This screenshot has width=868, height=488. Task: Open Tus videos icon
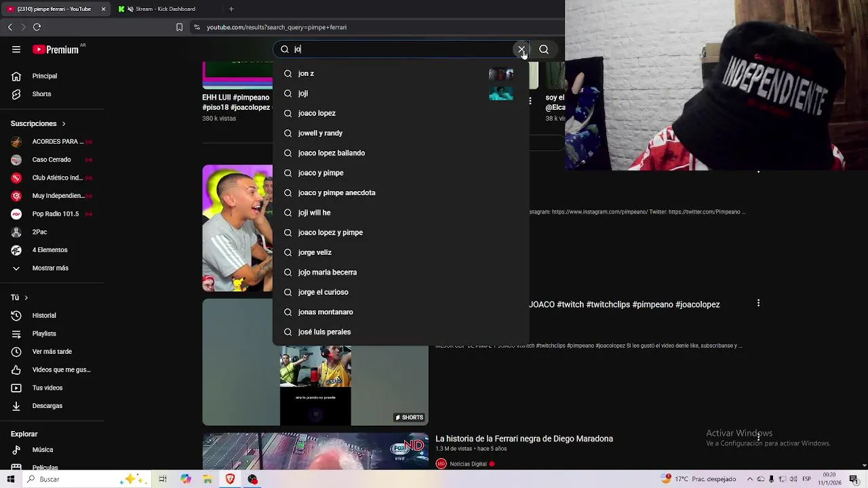point(16,388)
